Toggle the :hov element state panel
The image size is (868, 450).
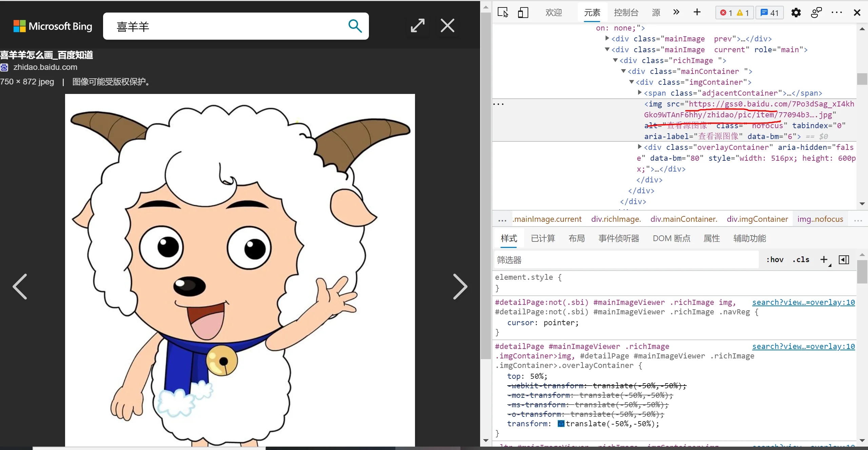775,260
